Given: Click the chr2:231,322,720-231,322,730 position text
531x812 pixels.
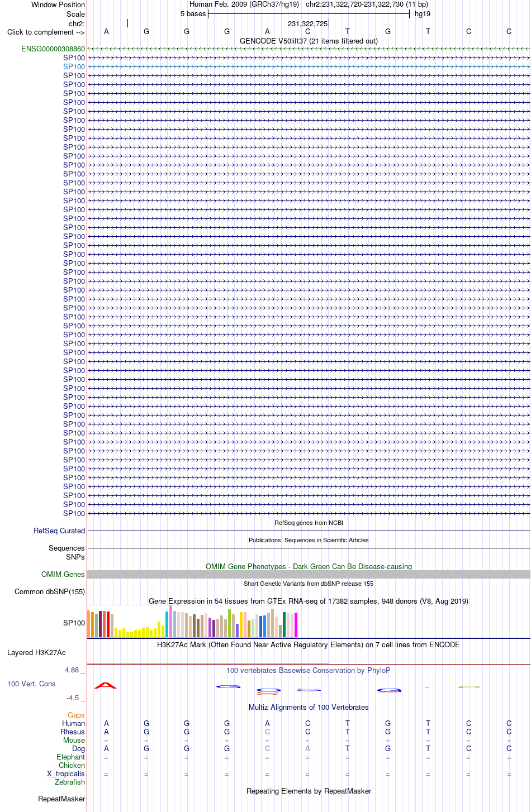Looking at the screenshot, I should (367, 4).
